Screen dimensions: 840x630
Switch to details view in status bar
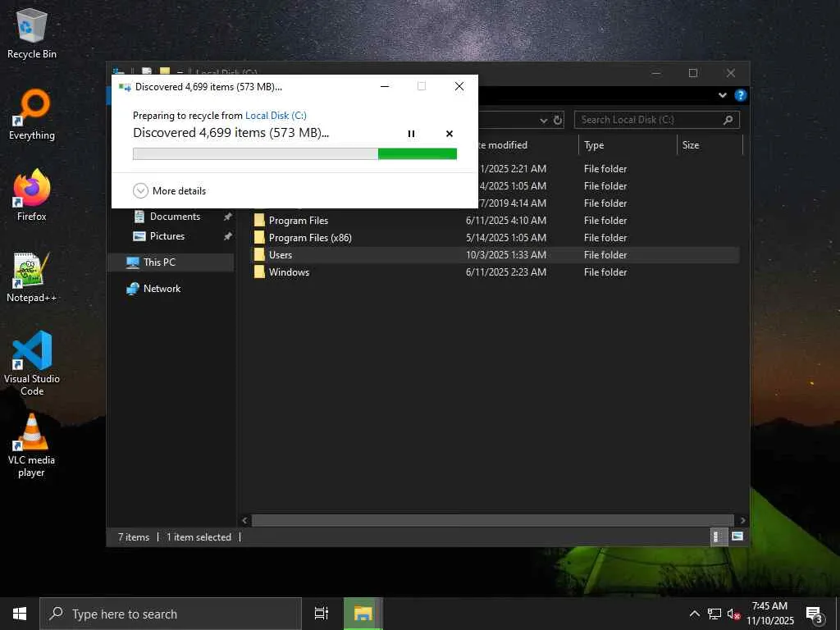[717, 536]
